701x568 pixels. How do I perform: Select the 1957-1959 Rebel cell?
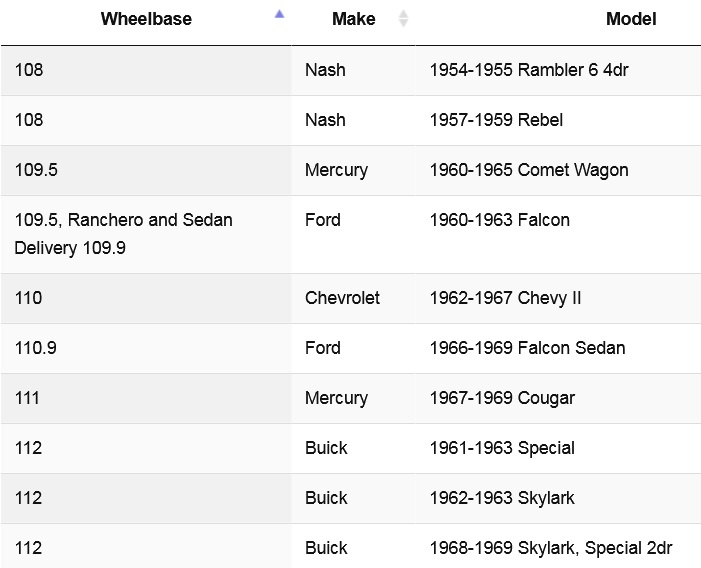tap(558, 120)
